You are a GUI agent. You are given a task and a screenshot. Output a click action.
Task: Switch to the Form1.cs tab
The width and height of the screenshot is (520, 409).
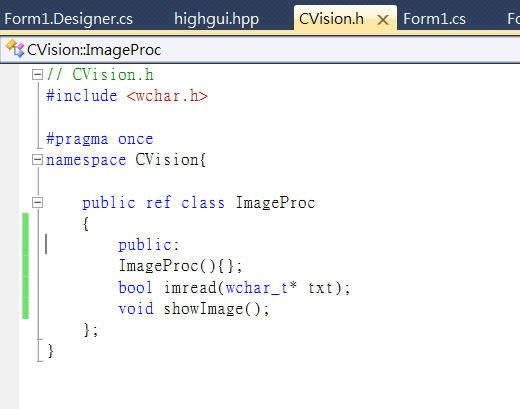(434, 19)
